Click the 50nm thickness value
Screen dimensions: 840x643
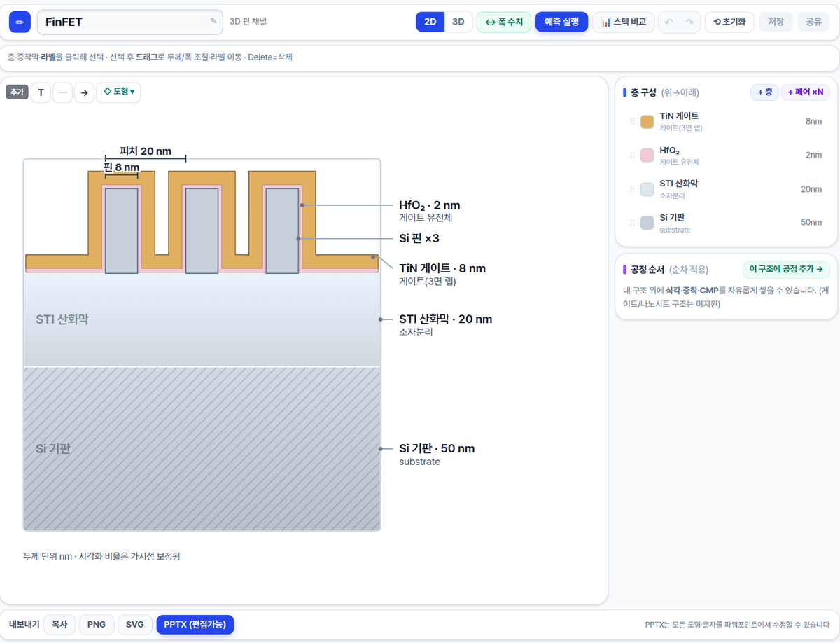click(x=811, y=223)
